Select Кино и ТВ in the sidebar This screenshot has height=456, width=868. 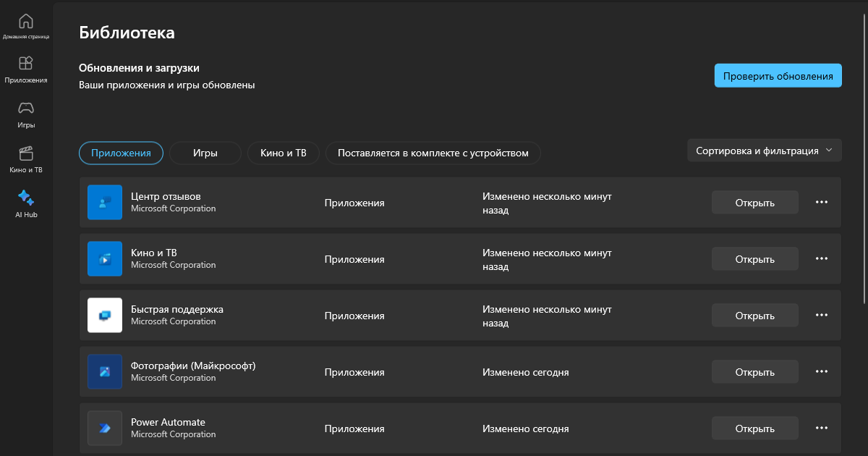(x=25, y=158)
